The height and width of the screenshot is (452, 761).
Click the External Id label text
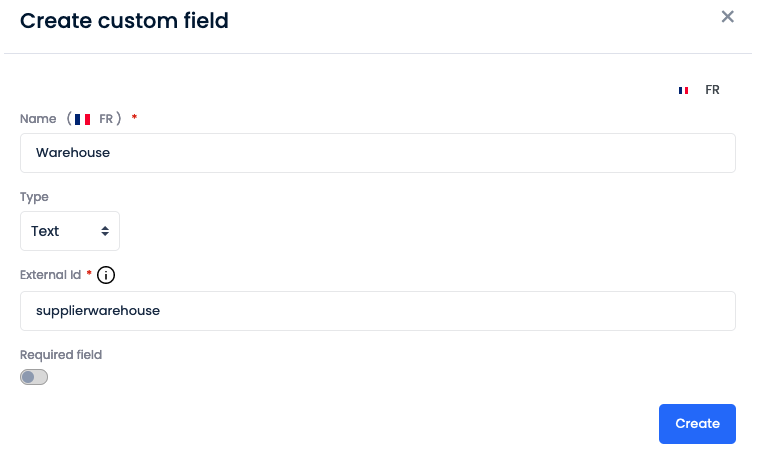[x=51, y=275]
